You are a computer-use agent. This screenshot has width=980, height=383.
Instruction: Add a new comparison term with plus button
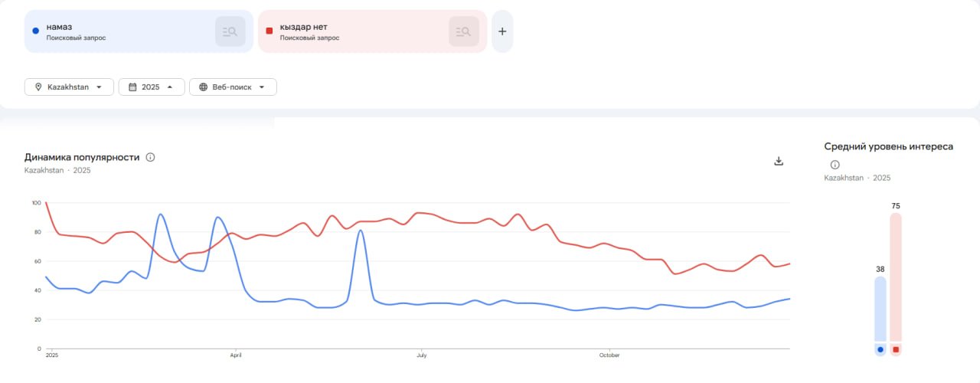click(502, 31)
